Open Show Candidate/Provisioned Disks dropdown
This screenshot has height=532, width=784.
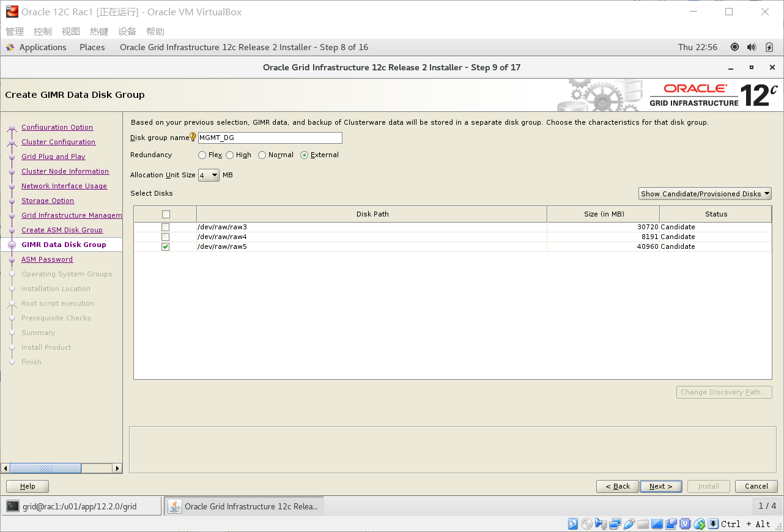[704, 193]
